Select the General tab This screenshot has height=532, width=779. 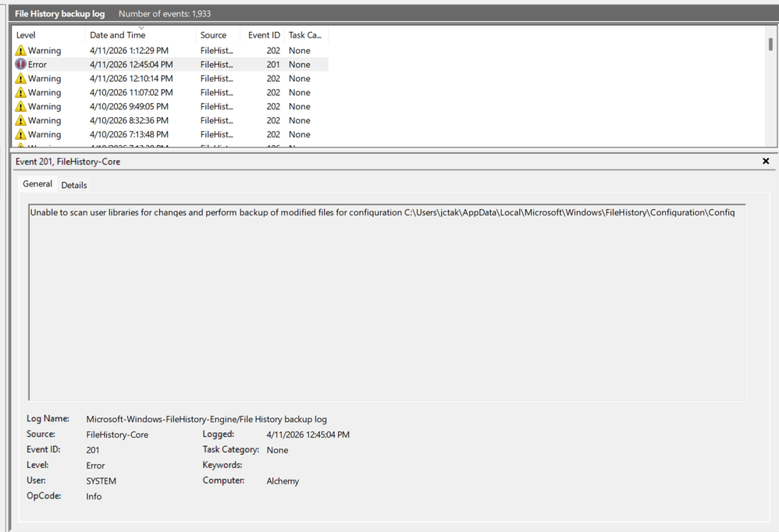click(x=37, y=183)
